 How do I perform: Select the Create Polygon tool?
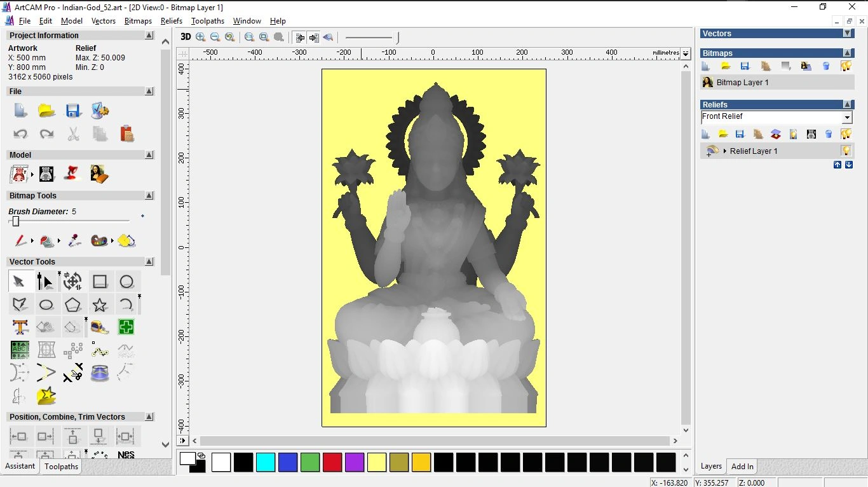[73, 305]
